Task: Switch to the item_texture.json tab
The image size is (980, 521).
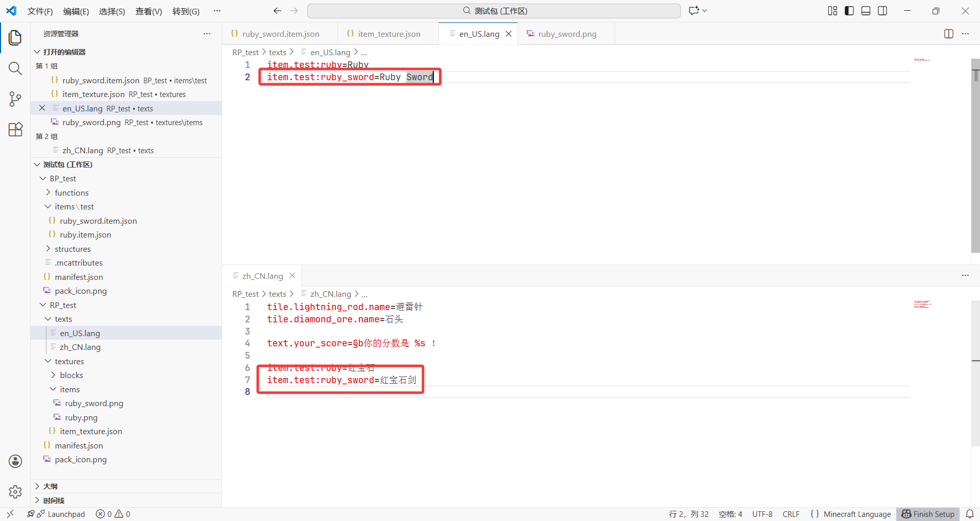Action: click(x=389, y=34)
